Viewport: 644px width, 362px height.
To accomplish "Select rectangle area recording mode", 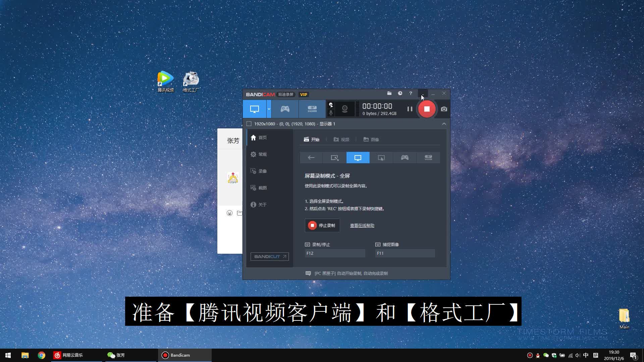I will tap(334, 158).
